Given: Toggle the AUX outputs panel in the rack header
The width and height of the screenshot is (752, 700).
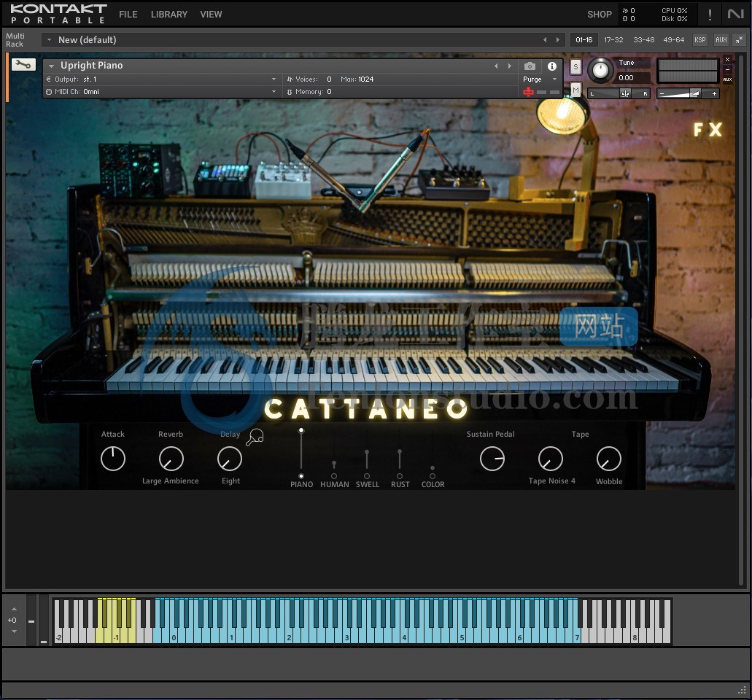Looking at the screenshot, I should [x=721, y=40].
